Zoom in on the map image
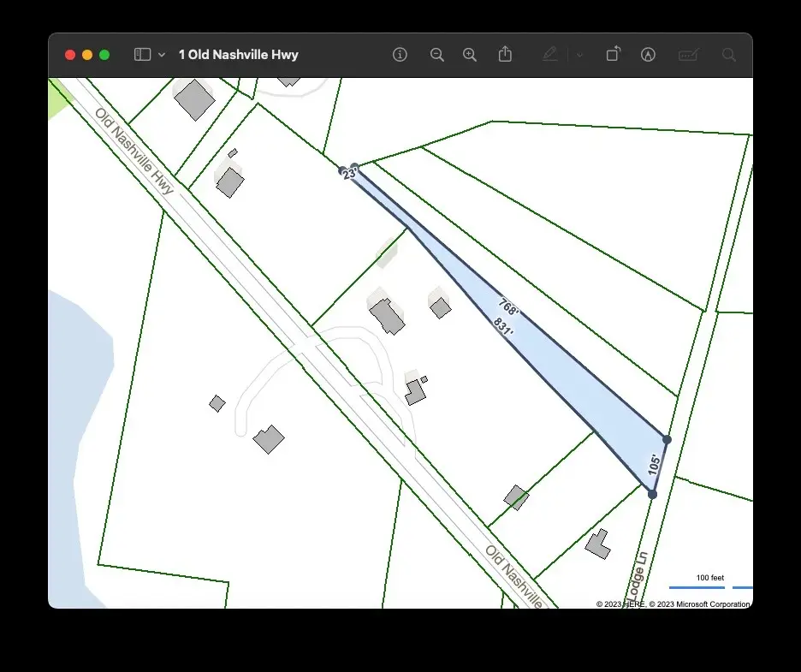This screenshot has width=801, height=672. [470, 55]
